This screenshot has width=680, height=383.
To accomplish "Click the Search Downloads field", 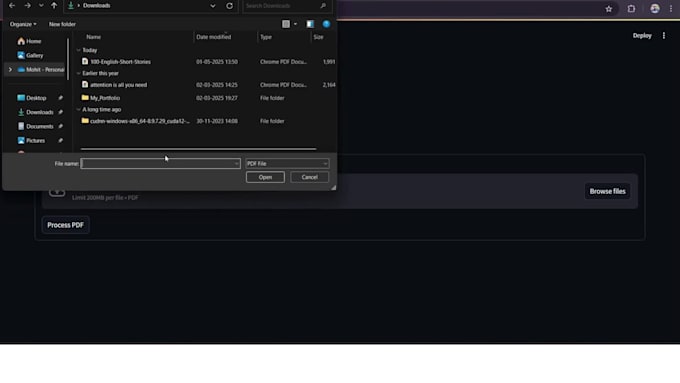I will click(282, 6).
